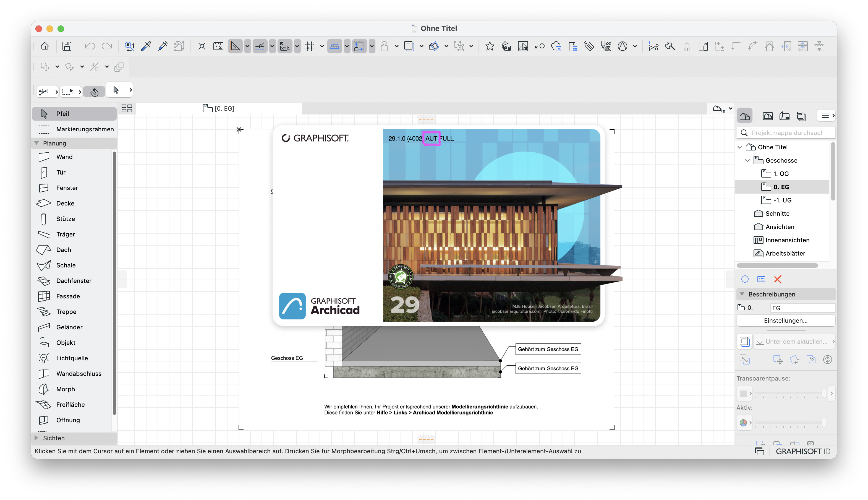The width and height of the screenshot is (868, 500).
Task: Switch to Publisher-Sets tab
Action: point(801,116)
